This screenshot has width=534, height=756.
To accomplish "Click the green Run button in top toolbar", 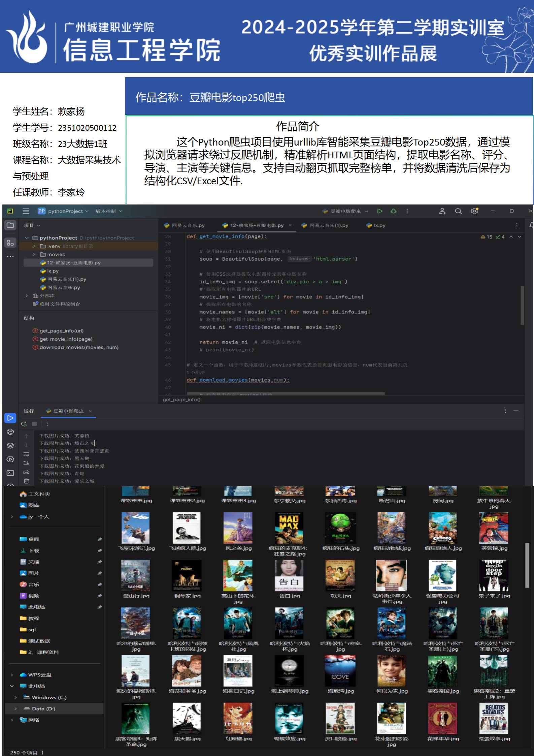I will pos(379,211).
